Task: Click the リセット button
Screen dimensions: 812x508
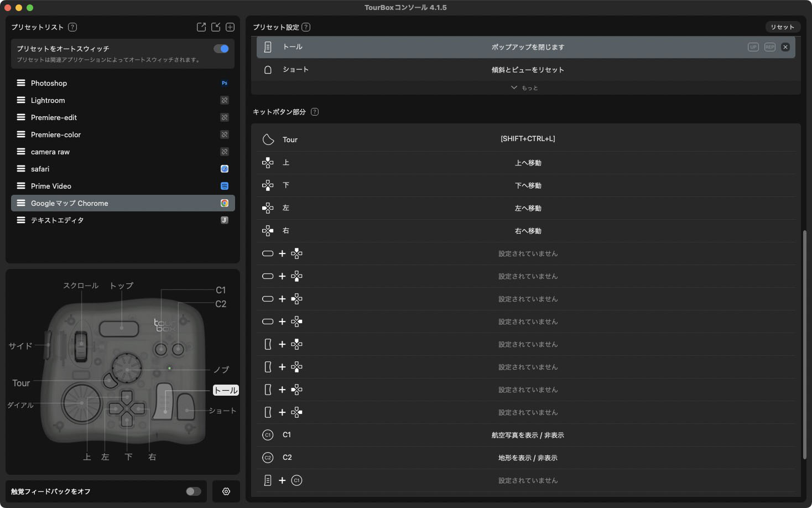Action: click(x=782, y=27)
